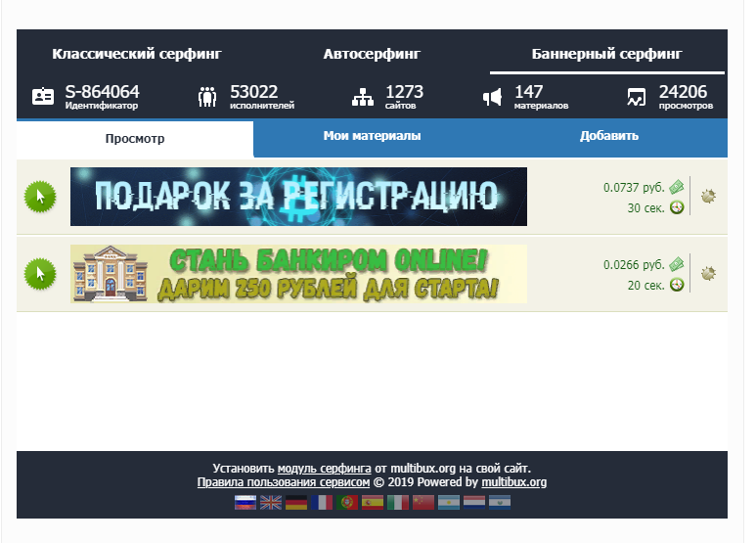Open the Добавить tab
This screenshot has height=543, width=756.
(609, 136)
